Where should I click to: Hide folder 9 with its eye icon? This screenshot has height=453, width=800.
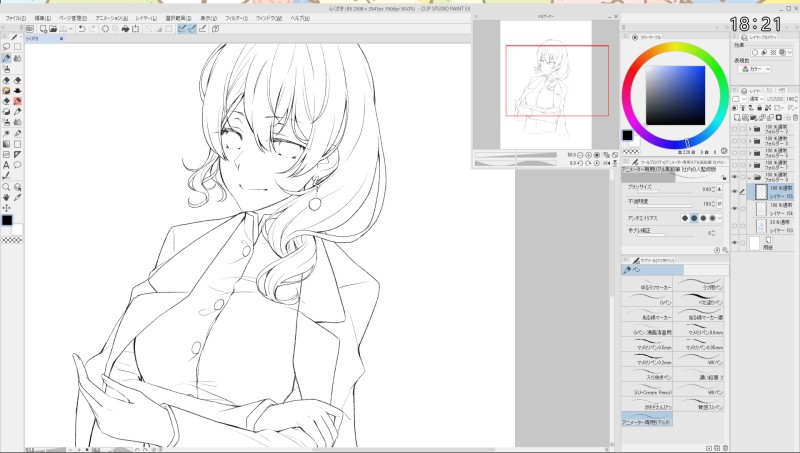[734, 177]
